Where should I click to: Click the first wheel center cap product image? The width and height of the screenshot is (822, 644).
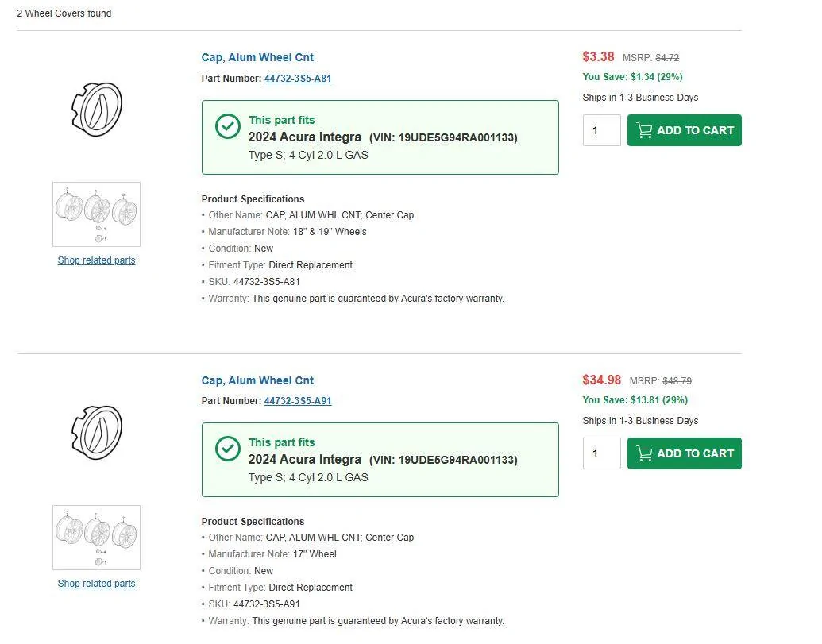coord(96,109)
